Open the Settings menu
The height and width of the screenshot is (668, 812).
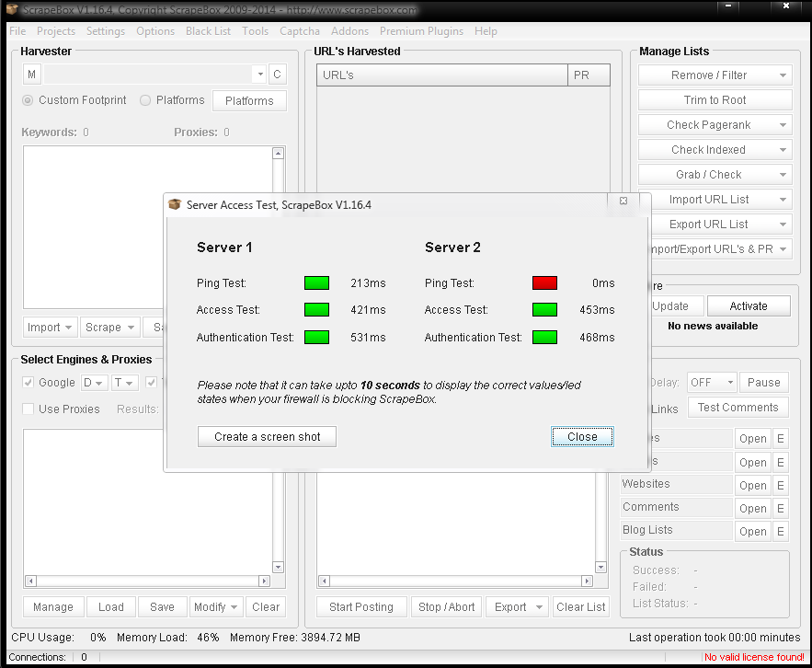(x=106, y=31)
